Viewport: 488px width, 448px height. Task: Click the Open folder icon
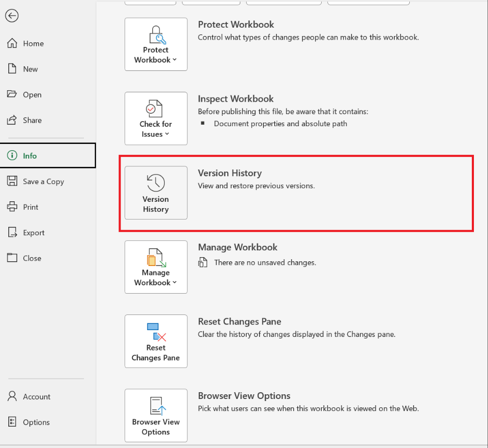click(x=12, y=94)
